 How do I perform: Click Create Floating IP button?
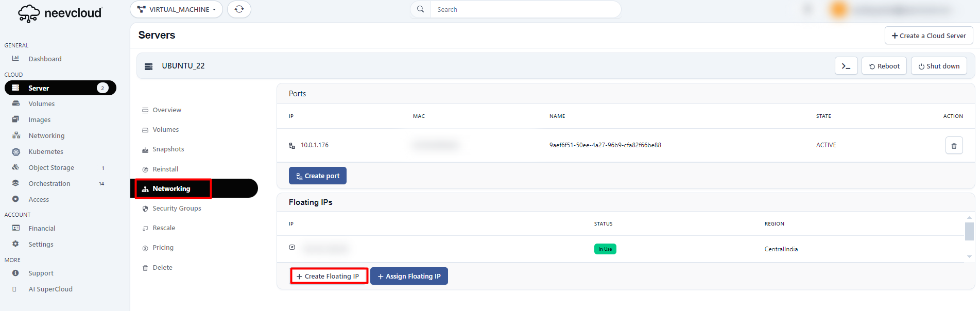pyautogui.click(x=329, y=277)
